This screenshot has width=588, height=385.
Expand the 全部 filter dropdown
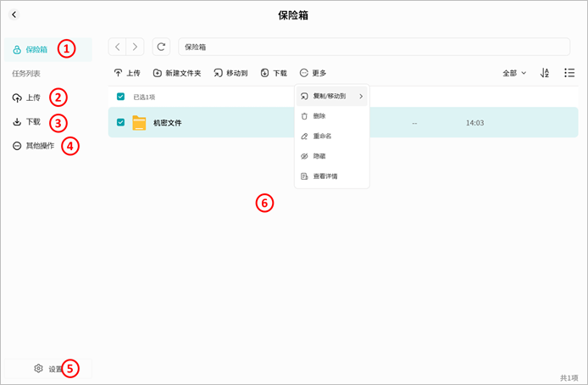pyautogui.click(x=514, y=73)
